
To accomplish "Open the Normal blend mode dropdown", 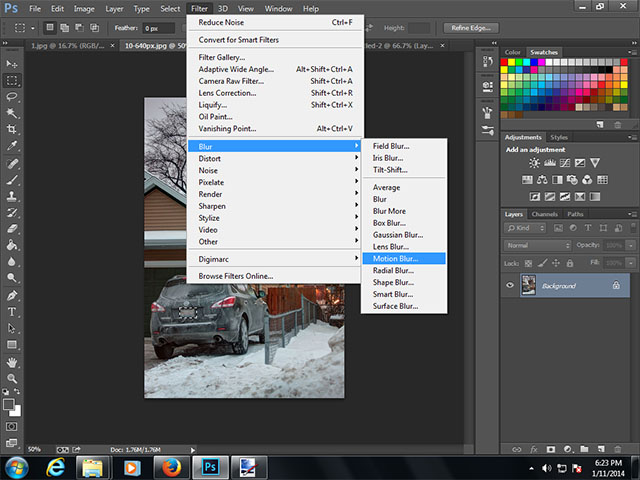I will [x=538, y=245].
